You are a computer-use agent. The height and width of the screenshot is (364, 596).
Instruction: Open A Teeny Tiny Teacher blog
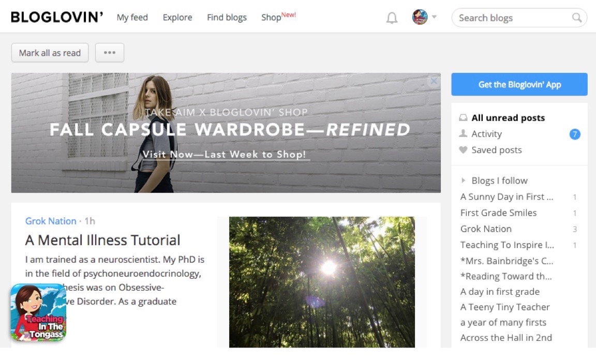coord(505,307)
